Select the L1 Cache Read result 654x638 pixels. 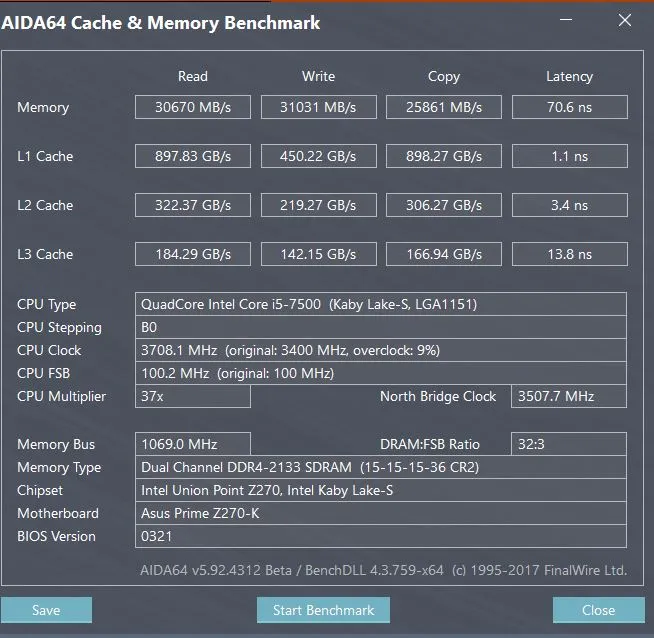[x=193, y=156]
